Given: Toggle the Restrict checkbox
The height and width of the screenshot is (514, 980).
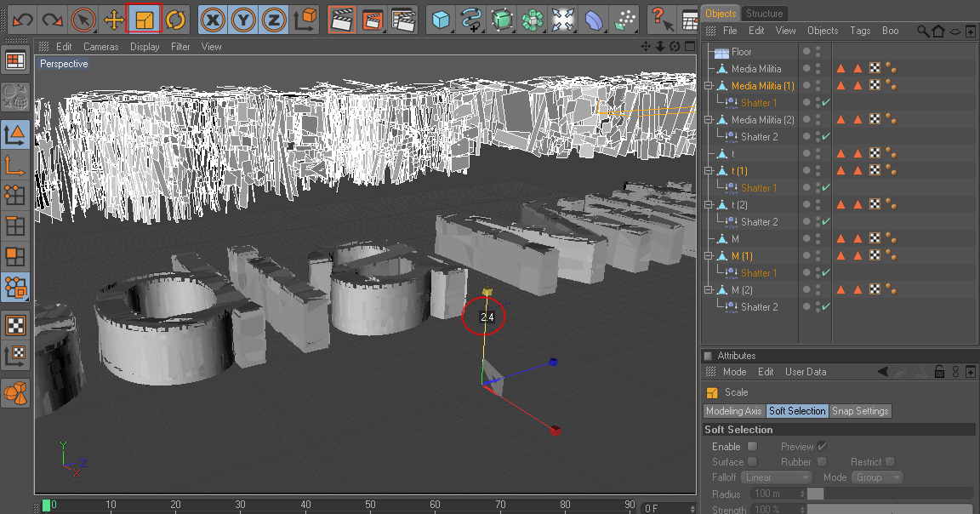Looking at the screenshot, I should [x=890, y=461].
